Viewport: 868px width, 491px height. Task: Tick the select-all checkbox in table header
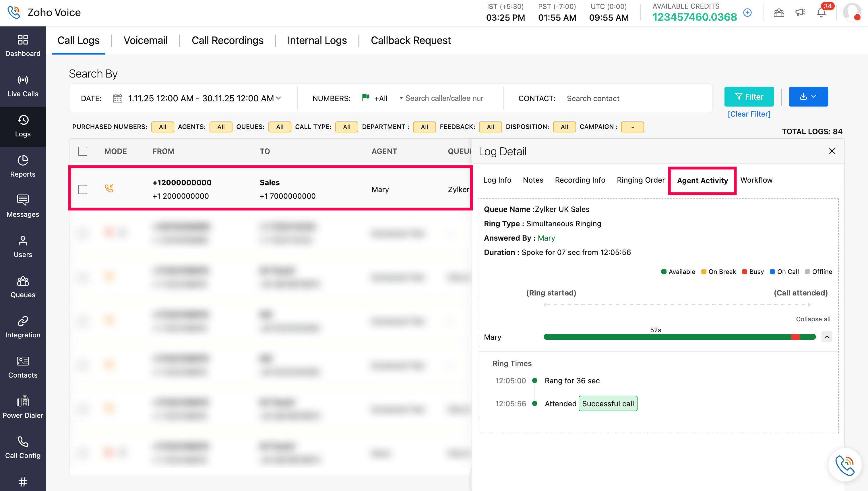click(x=83, y=151)
